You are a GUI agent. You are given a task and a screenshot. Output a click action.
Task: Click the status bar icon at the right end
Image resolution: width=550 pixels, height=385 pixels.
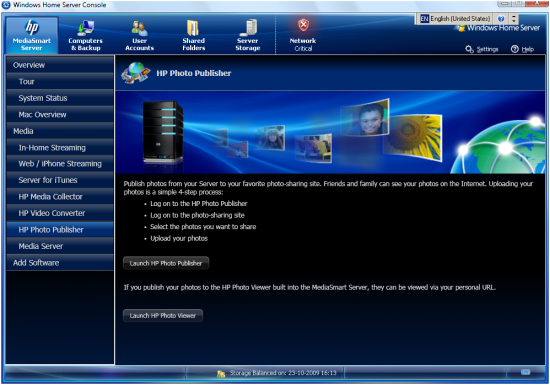tap(525, 372)
